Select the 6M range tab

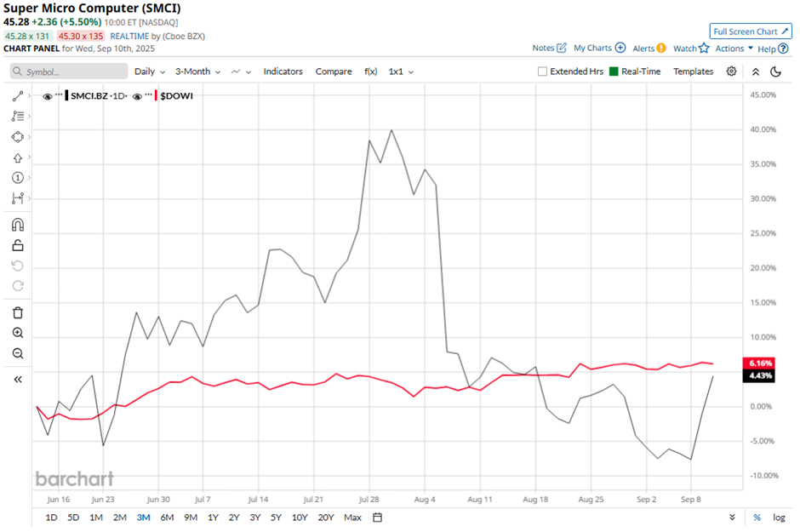[167, 518]
